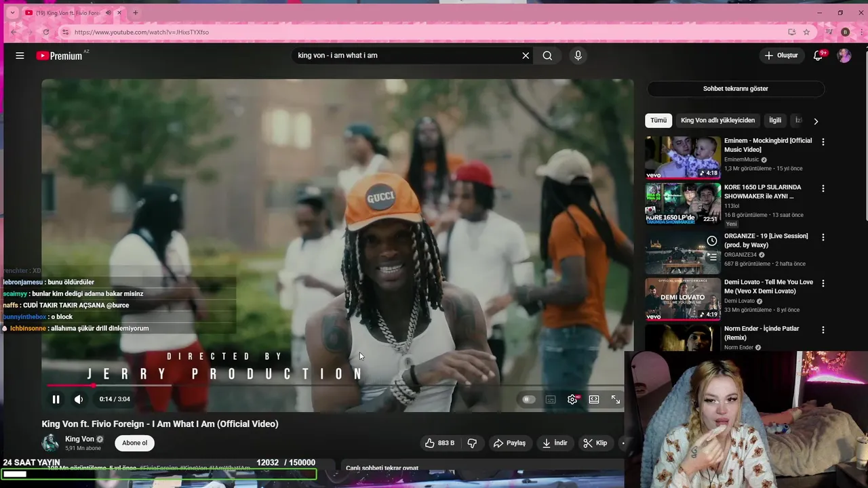Dislike the video with thumbs-down

472,443
